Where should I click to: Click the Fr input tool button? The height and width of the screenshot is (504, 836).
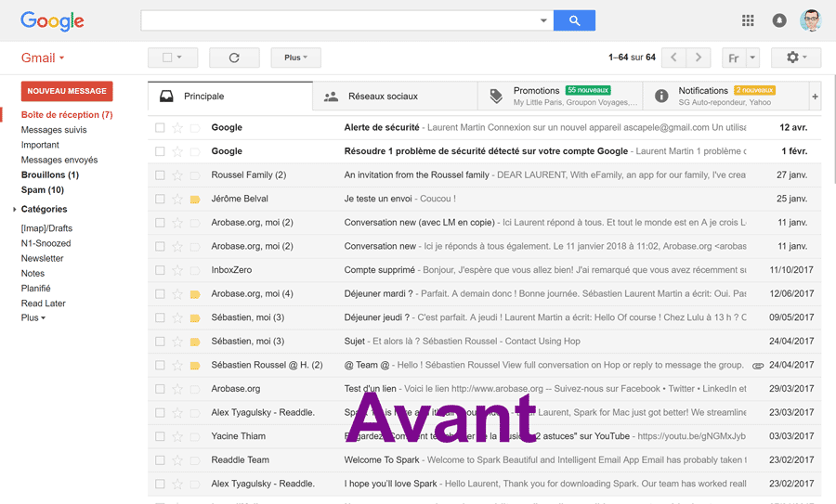click(734, 58)
